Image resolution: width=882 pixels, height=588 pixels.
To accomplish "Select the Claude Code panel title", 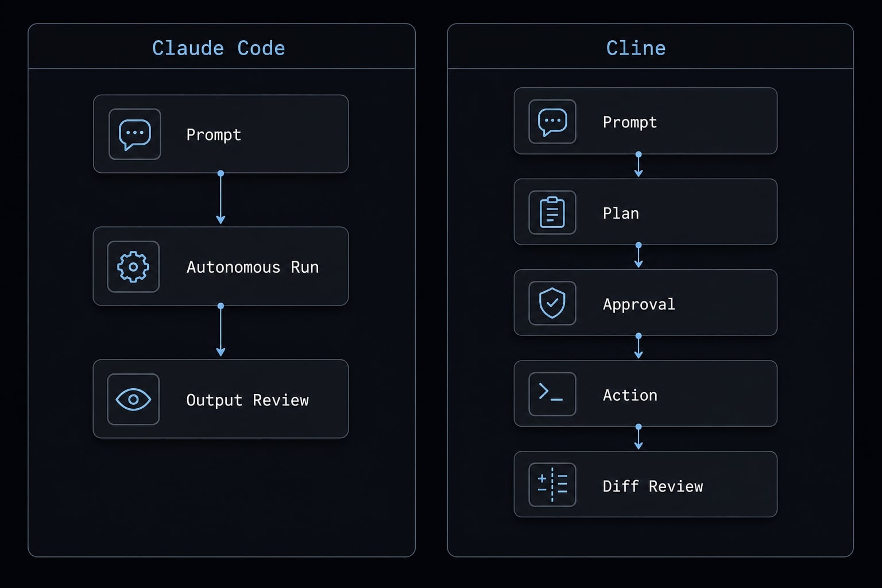I will (x=219, y=48).
